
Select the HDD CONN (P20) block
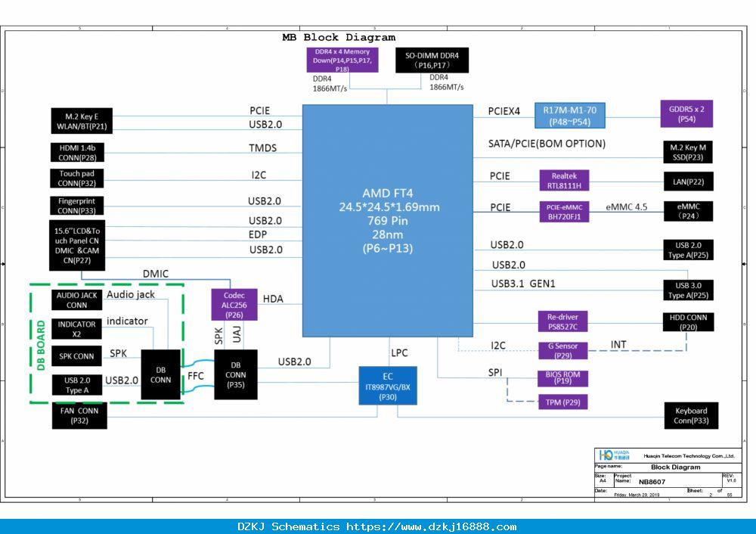688,321
